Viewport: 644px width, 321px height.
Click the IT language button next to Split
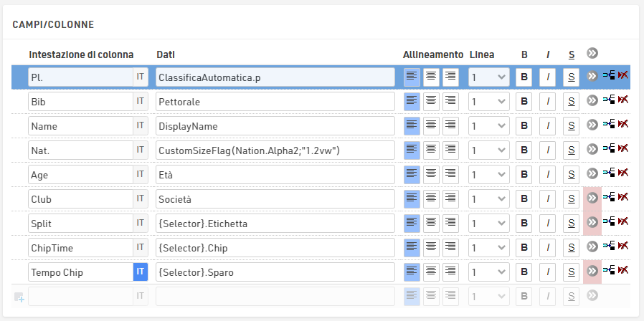pyautogui.click(x=141, y=224)
